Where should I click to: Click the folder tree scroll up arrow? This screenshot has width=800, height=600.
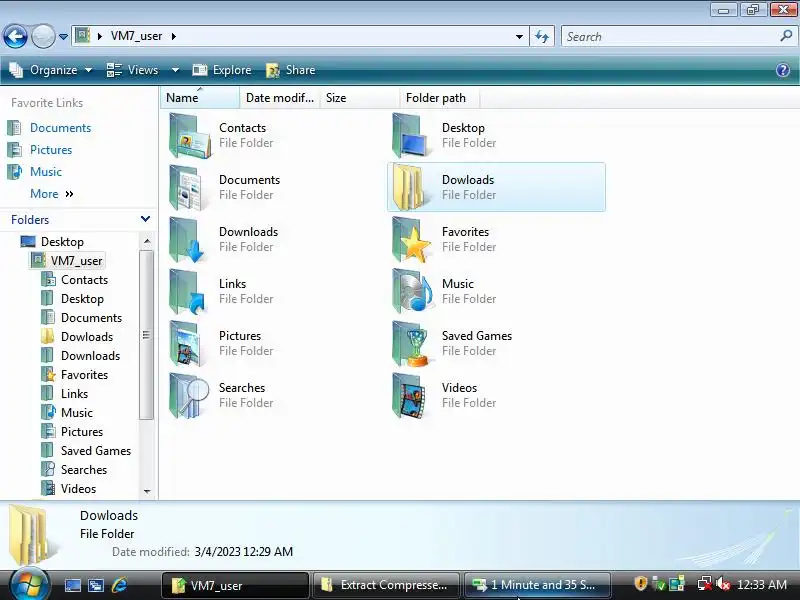147,241
